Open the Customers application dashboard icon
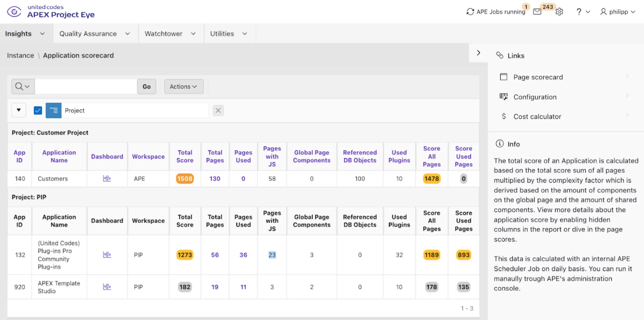644x320 pixels. (107, 178)
